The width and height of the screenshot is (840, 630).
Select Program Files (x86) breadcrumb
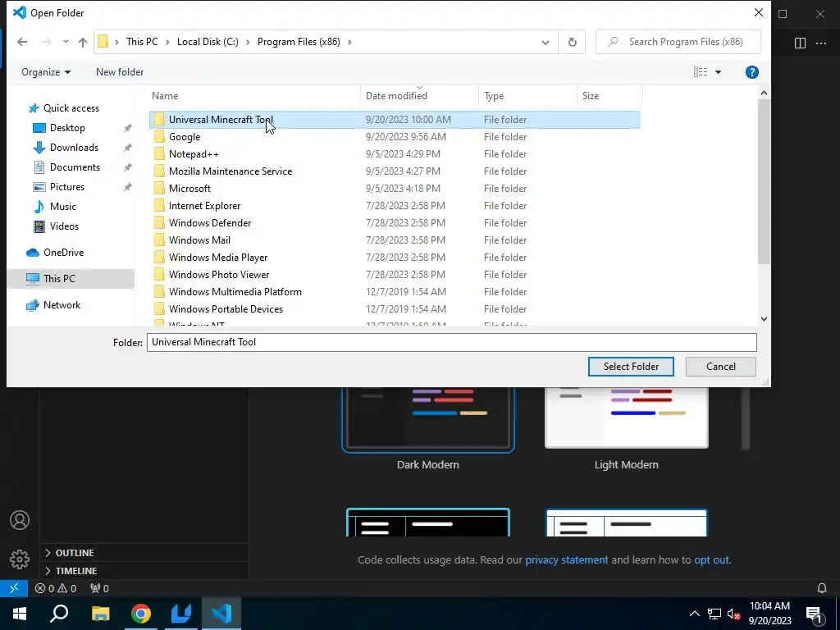[299, 42]
